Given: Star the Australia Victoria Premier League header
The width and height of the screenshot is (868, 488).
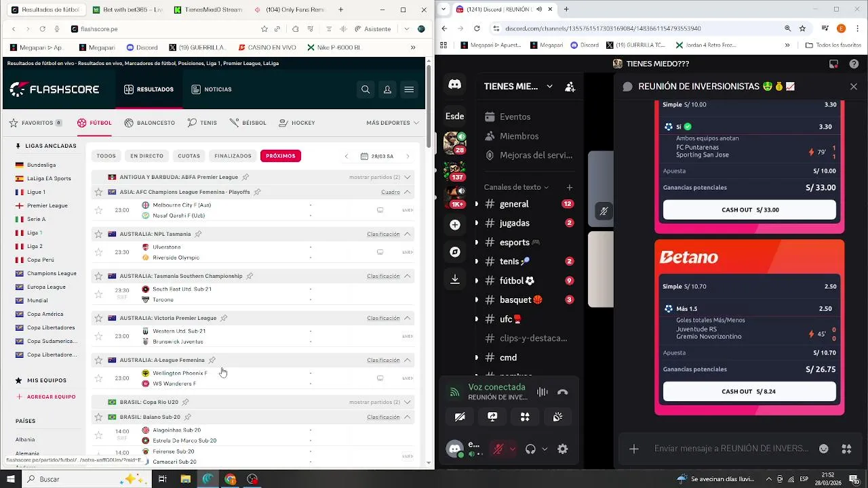Looking at the screenshot, I should point(98,318).
